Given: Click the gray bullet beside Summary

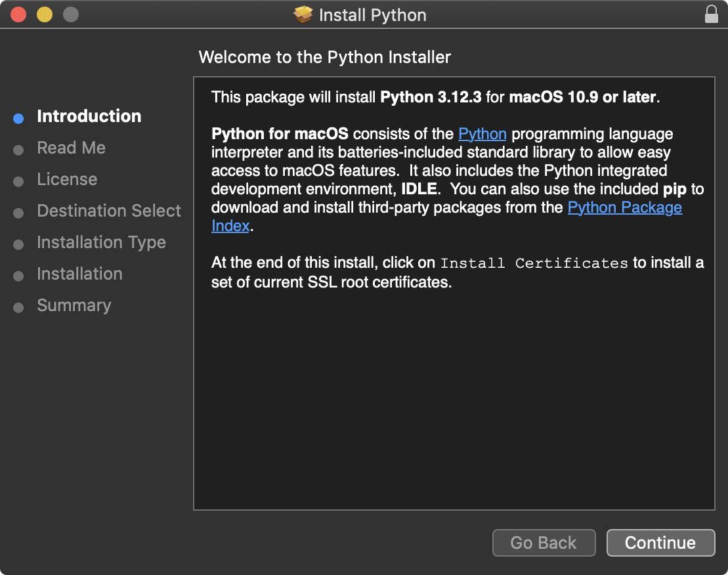Looking at the screenshot, I should tap(18, 307).
